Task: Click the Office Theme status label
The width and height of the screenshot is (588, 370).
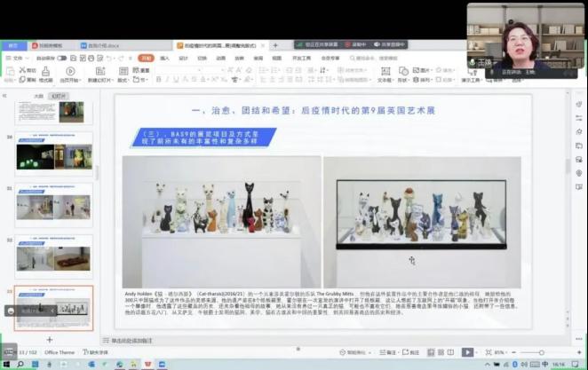Action: (60, 352)
